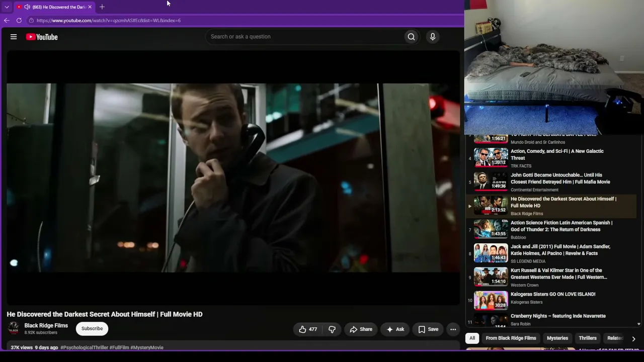Open Cranberry Nights video title
Image resolution: width=644 pixels, height=362 pixels.
click(x=558, y=316)
